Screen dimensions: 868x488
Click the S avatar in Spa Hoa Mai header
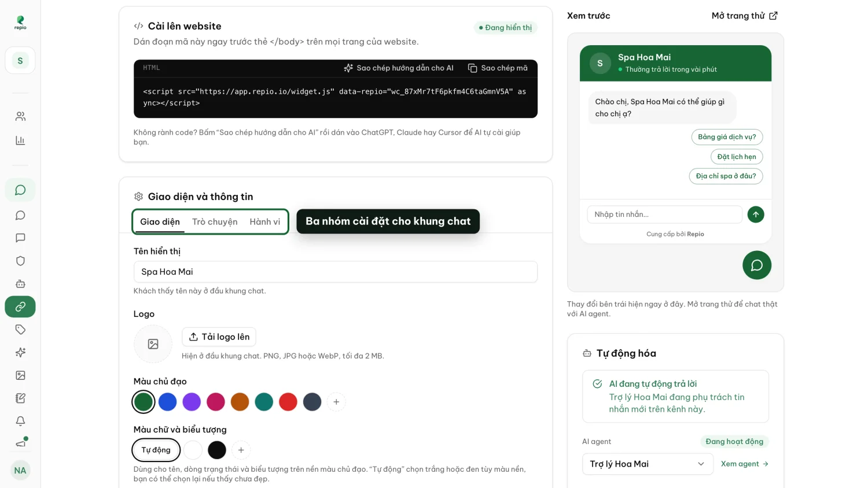(x=600, y=63)
